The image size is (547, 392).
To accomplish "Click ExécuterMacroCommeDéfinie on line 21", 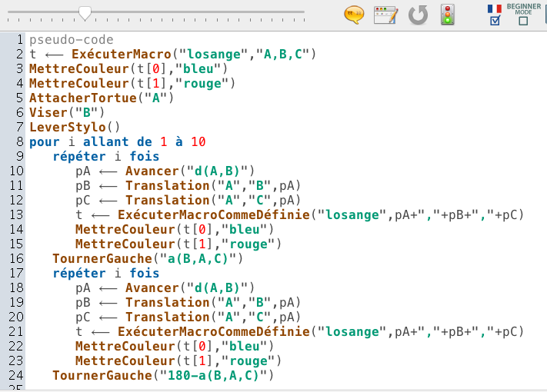I will tap(214, 331).
